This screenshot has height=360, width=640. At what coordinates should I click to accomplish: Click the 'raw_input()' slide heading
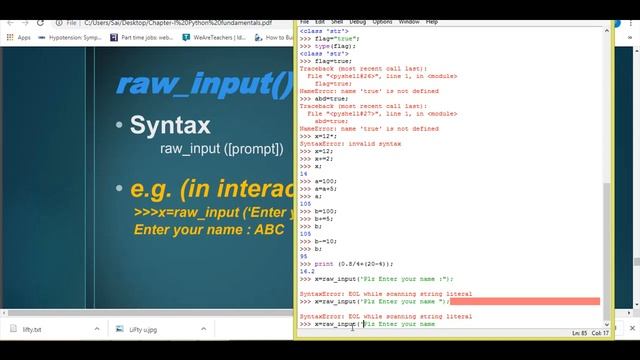point(205,85)
